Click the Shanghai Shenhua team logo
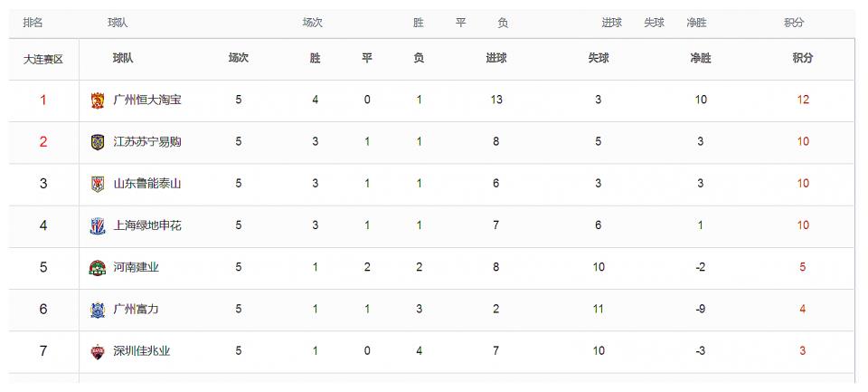The height and width of the screenshot is (392, 868). (98, 226)
